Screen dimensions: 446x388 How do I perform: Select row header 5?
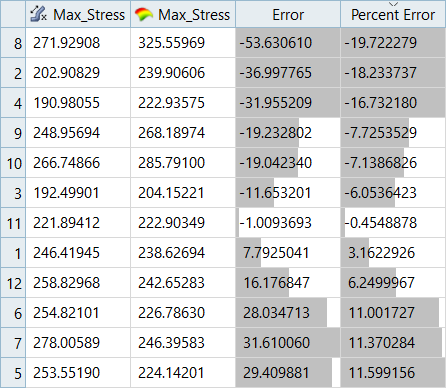(x=13, y=373)
